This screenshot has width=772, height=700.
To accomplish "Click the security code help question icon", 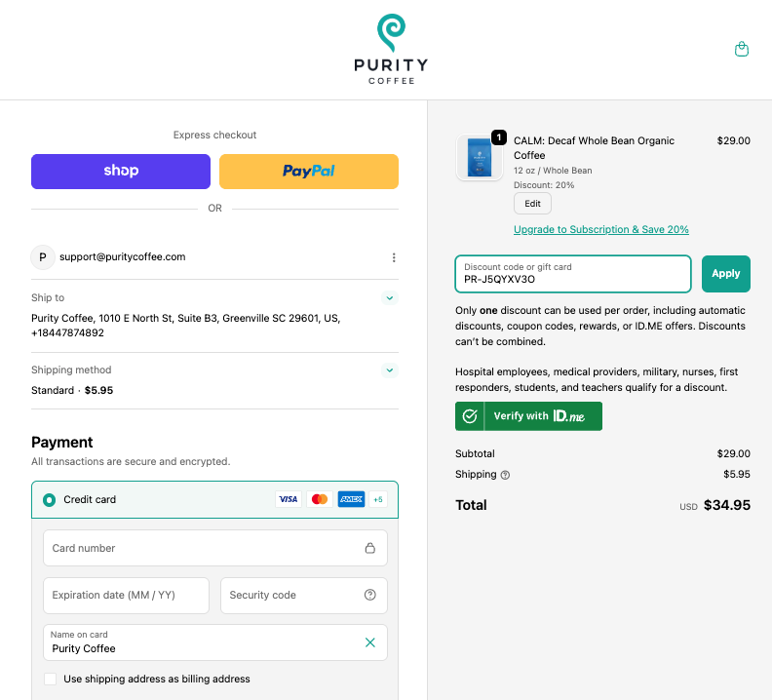I will [370, 595].
